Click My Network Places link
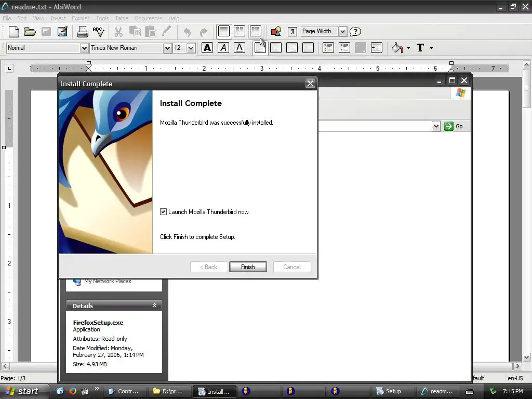 pos(108,281)
